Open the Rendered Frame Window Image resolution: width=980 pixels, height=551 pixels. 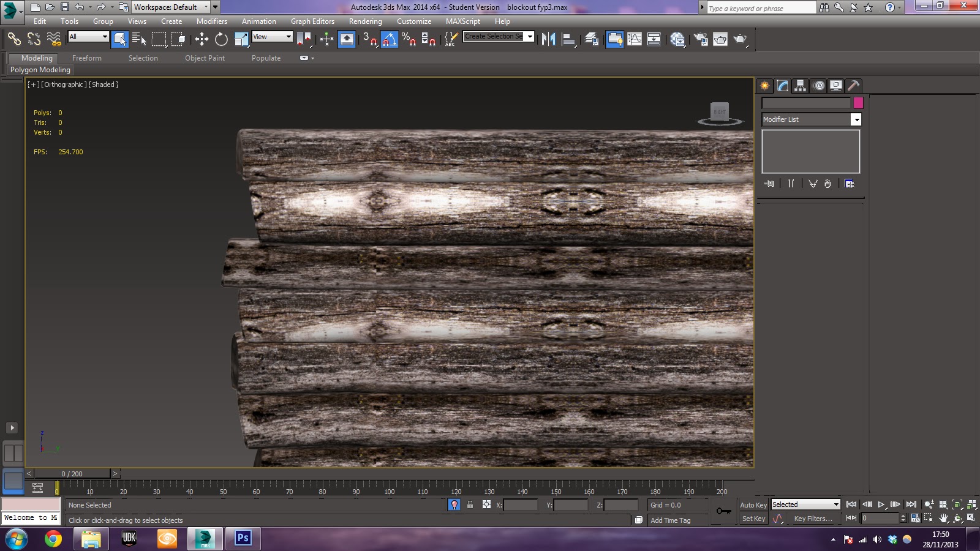click(720, 39)
